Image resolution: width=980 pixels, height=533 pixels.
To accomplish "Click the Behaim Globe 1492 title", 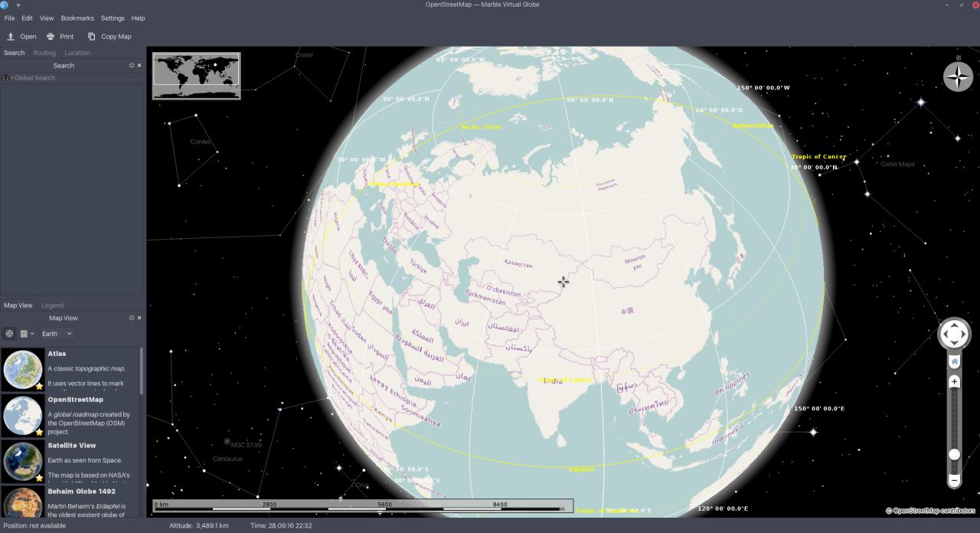I will click(x=81, y=491).
